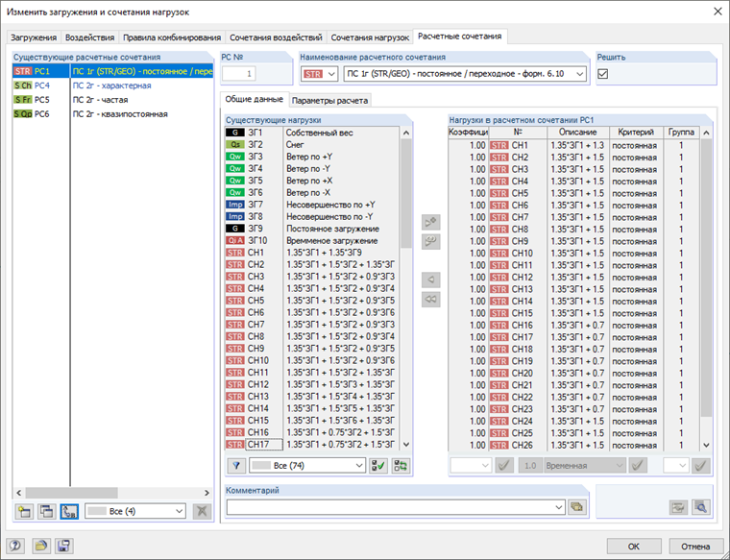Image resolution: width=730 pixels, height=560 pixels.
Task: Click the remove selected load arrow button
Action: tap(430, 280)
